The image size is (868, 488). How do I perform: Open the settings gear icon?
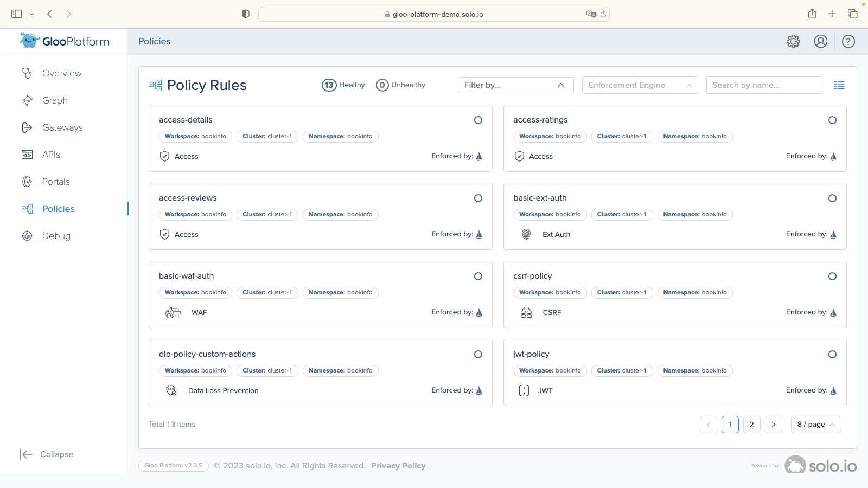pyautogui.click(x=793, y=41)
